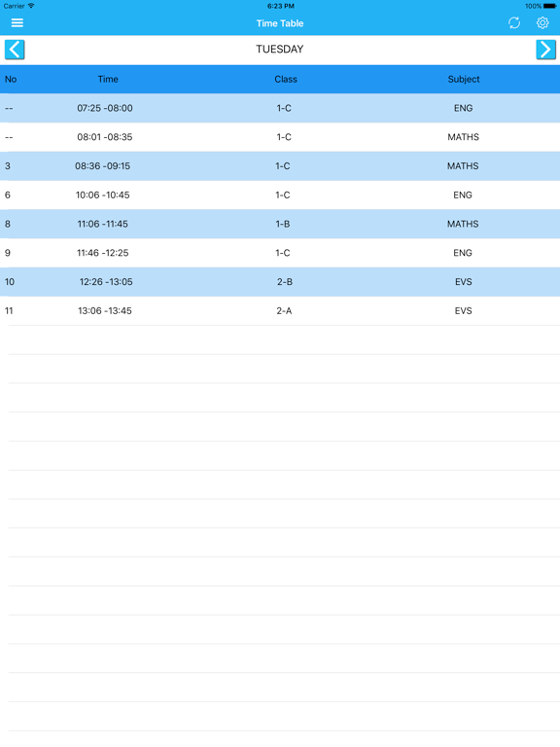This screenshot has width=560, height=747.
Task: Click MATHS subject in period 3 row
Action: pos(463,166)
